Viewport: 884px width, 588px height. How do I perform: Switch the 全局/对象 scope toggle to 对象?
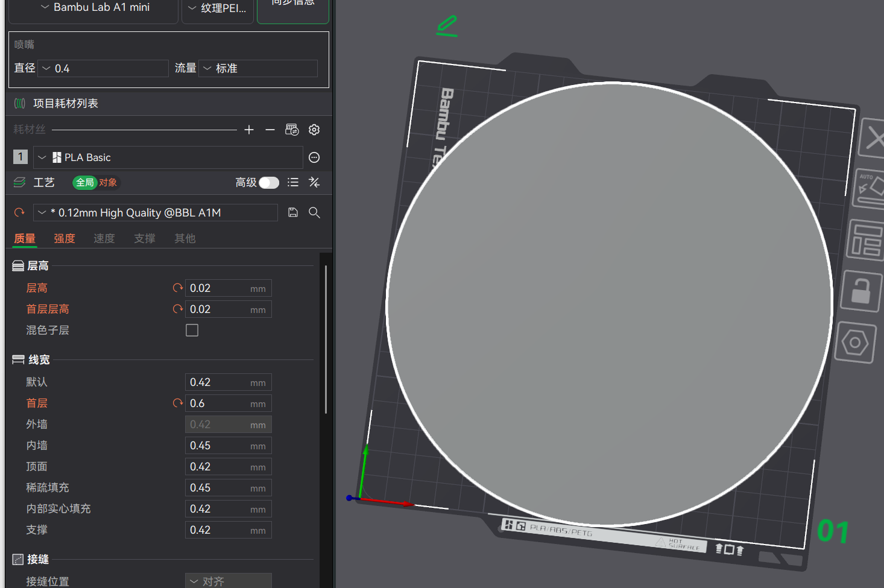pos(108,183)
